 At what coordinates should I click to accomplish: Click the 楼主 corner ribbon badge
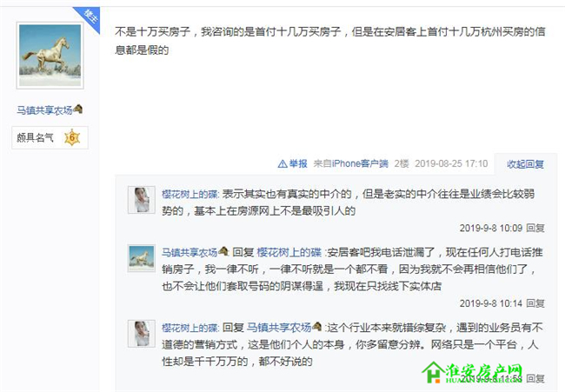coord(89,18)
